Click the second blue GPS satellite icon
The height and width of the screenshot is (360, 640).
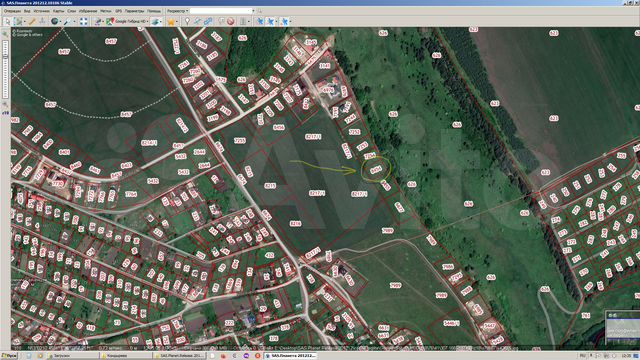coord(270,21)
